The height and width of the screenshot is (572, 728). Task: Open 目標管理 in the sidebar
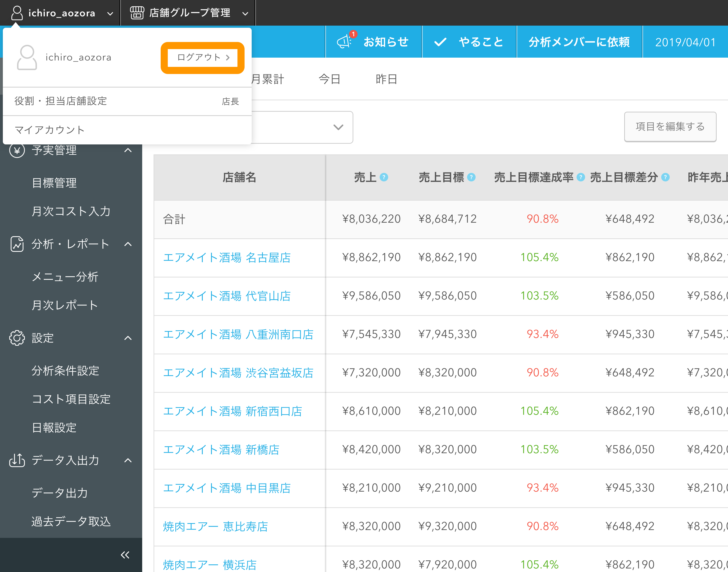coord(54,183)
